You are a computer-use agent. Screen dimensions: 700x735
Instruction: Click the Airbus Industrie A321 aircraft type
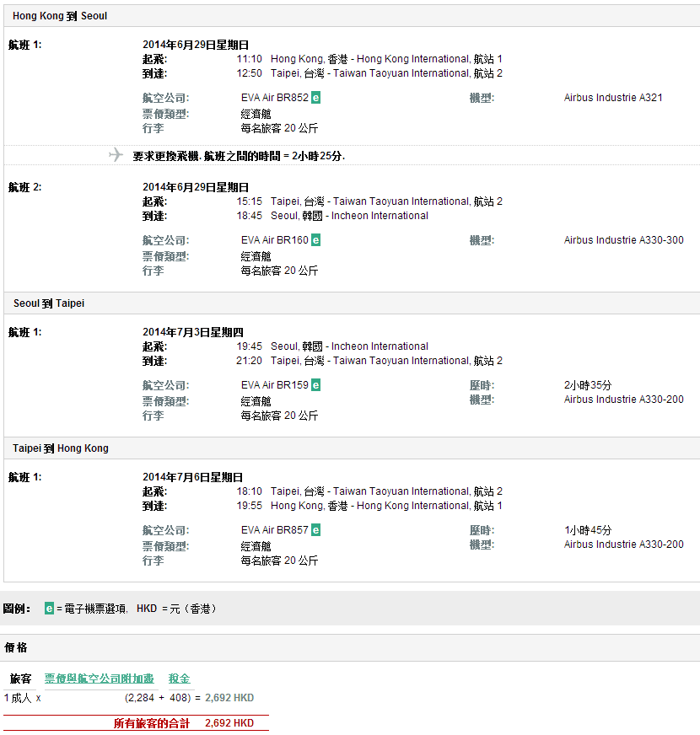pos(613,98)
